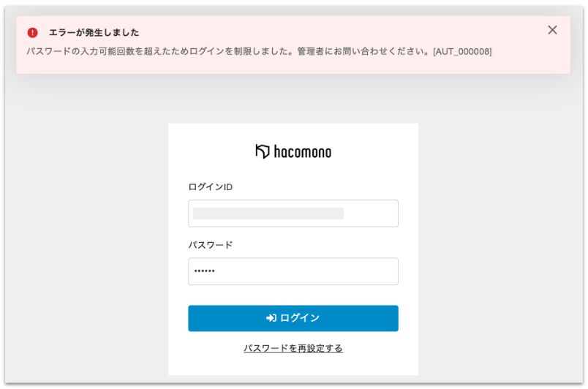The height and width of the screenshot is (389, 588).
Task: Click the パスワード field label
Action: coord(210,245)
